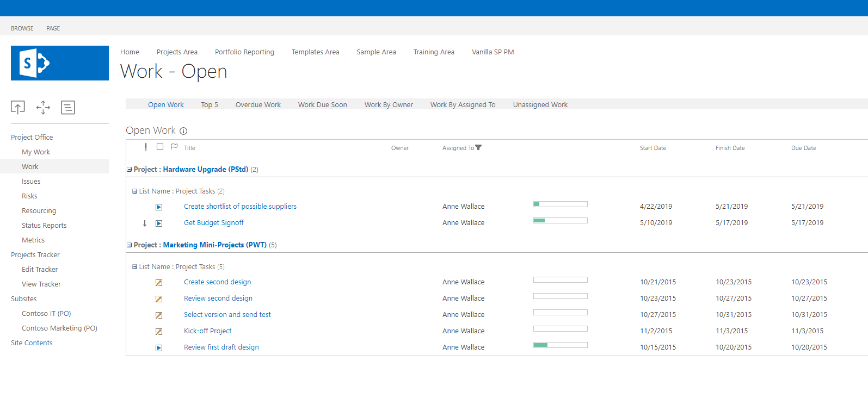This screenshot has height=417, width=868.
Task: Open the Marketing Mini-Projects (PWT) project link
Action: [x=215, y=245]
